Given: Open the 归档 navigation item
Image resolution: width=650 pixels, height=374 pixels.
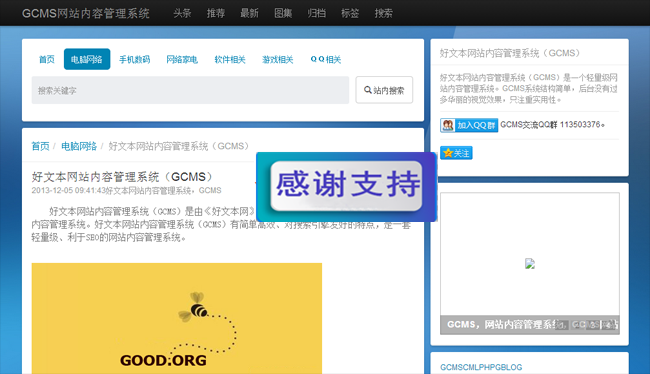Looking at the screenshot, I should (316, 13).
